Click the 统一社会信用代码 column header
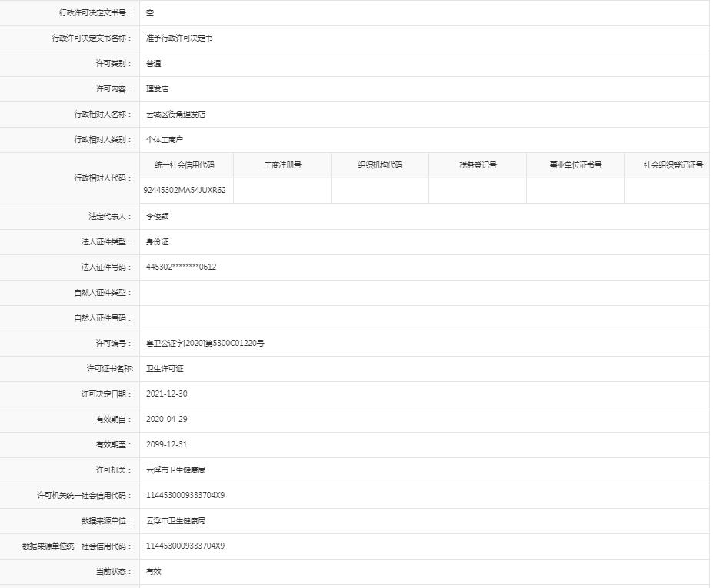This screenshot has height=588, width=713. (185, 165)
